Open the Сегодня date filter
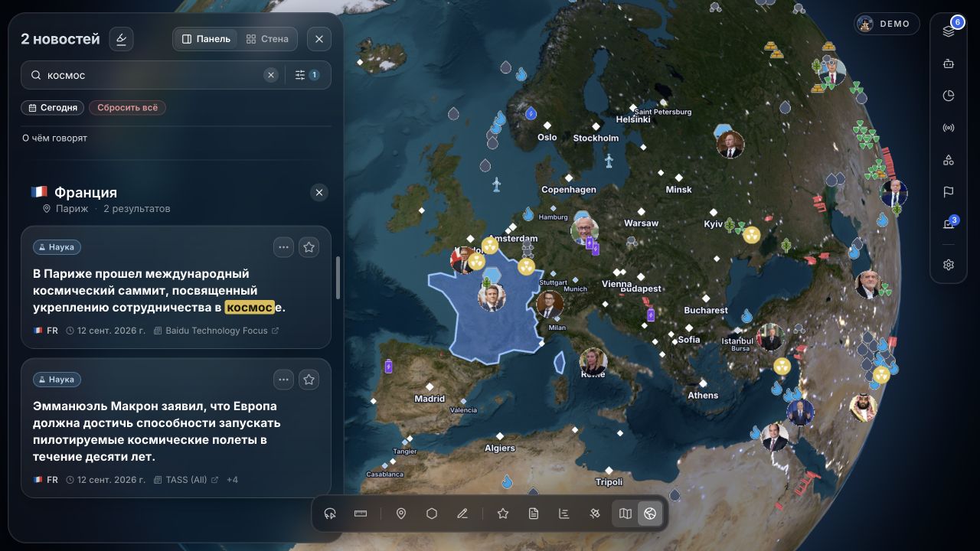The height and width of the screenshot is (551, 980). coord(53,108)
